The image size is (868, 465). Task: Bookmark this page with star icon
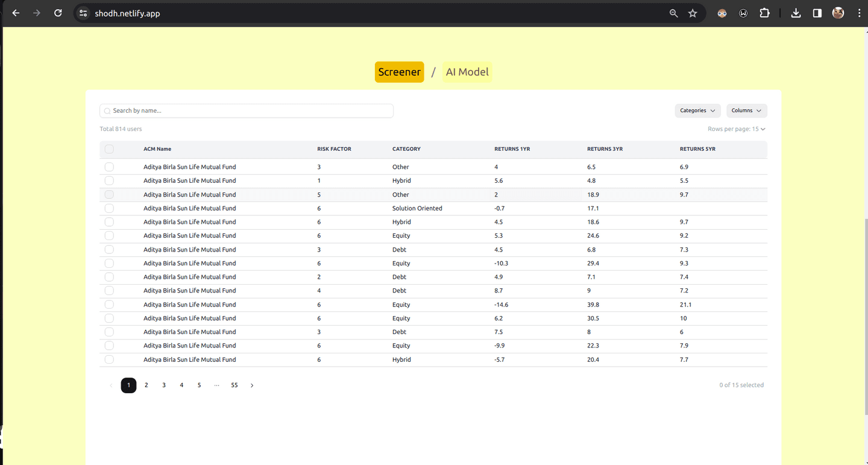tap(693, 13)
